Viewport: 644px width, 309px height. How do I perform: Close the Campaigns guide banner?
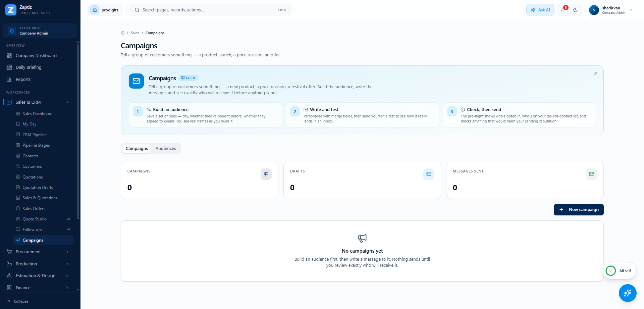coord(596,73)
